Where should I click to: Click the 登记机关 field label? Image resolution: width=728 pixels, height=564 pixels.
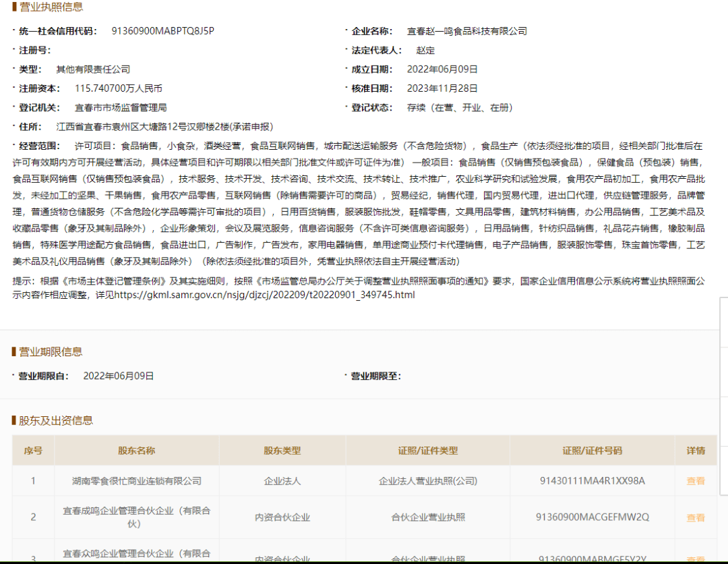pyautogui.click(x=40, y=108)
